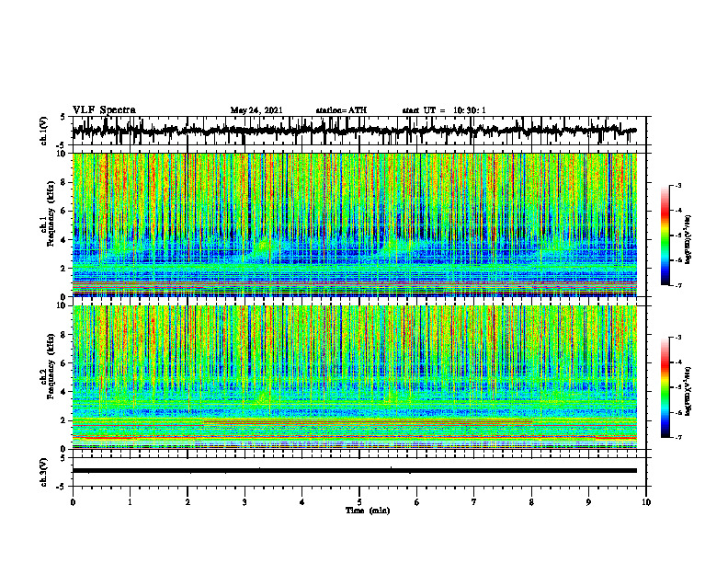728x563 pixels.
Task: Click the "2" tick on ch.1 frequency axis
Action: (63, 269)
